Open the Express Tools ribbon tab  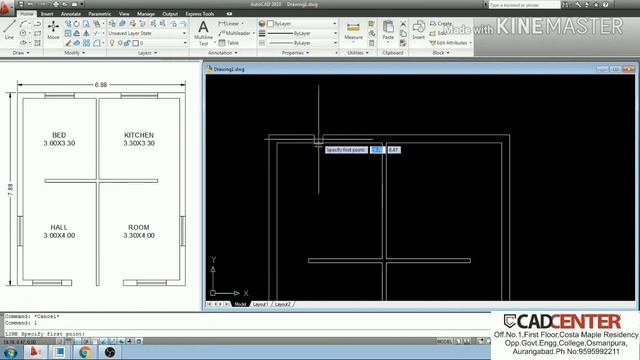(200, 14)
